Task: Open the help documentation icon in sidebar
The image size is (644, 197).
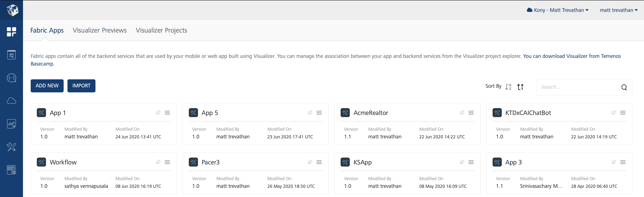Action: click(11, 170)
